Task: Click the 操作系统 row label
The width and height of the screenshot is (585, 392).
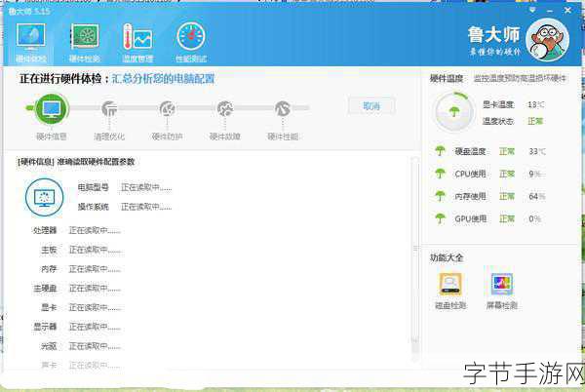Action: pyautogui.click(x=94, y=207)
